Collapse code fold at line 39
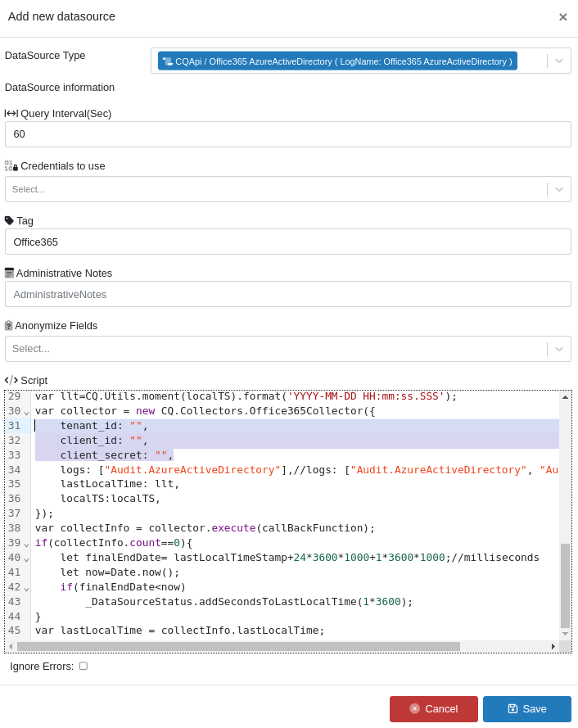Image resolution: width=578 pixels, height=728 pixels. 26,545
